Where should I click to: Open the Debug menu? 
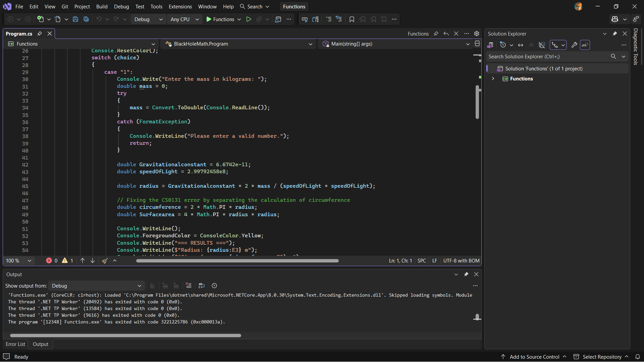tap(121, 6)
